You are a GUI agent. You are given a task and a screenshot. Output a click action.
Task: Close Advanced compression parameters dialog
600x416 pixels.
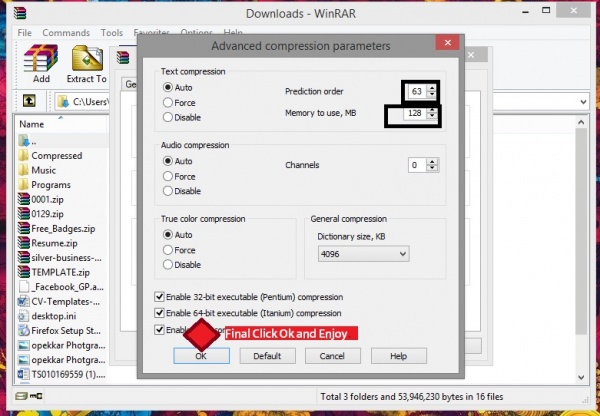[x=447, y=43]
